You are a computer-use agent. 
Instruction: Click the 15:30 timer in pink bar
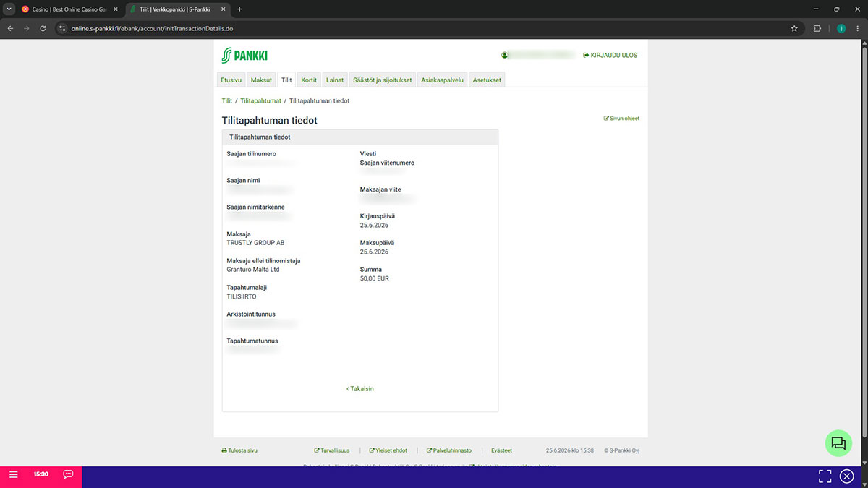tap(41, 474)
